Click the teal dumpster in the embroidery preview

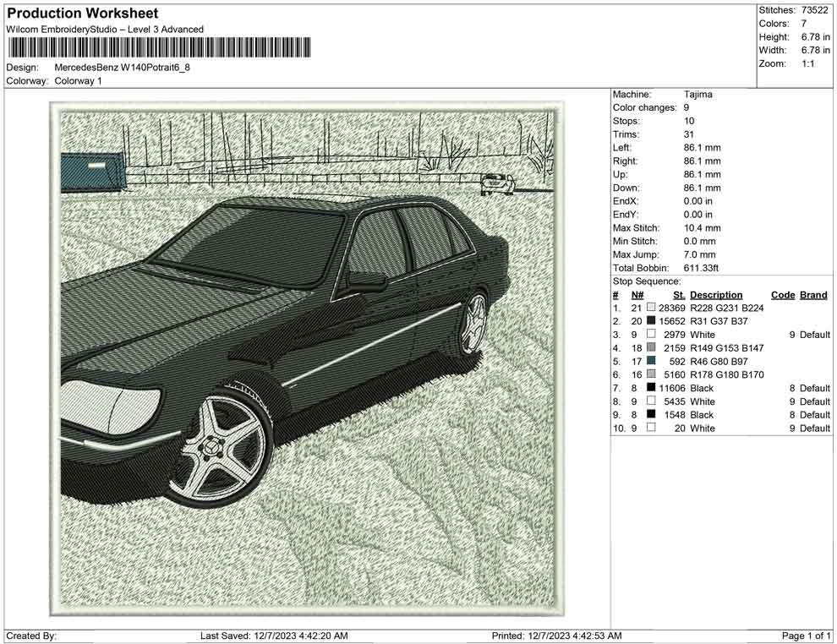[91, 173]
